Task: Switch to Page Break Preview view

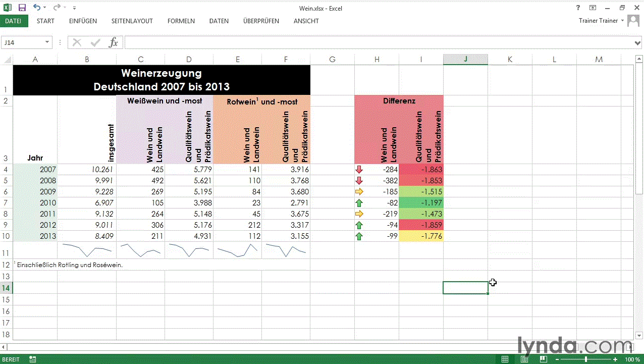Action: (543, 359)
